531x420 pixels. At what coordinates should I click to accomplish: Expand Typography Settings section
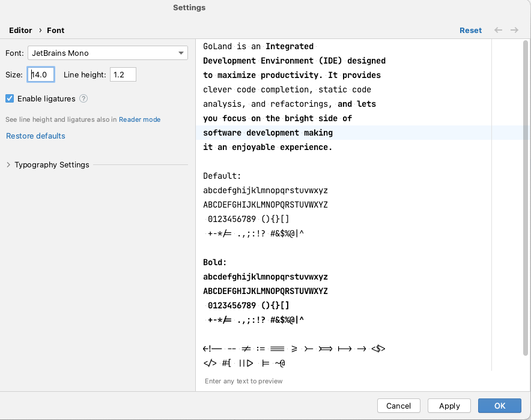8,164
